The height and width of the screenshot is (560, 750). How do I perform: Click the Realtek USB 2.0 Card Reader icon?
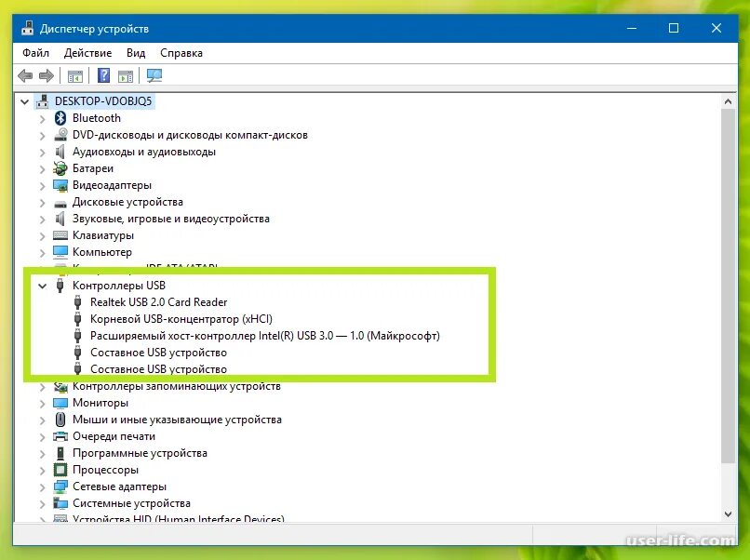(x=78, y=302)
